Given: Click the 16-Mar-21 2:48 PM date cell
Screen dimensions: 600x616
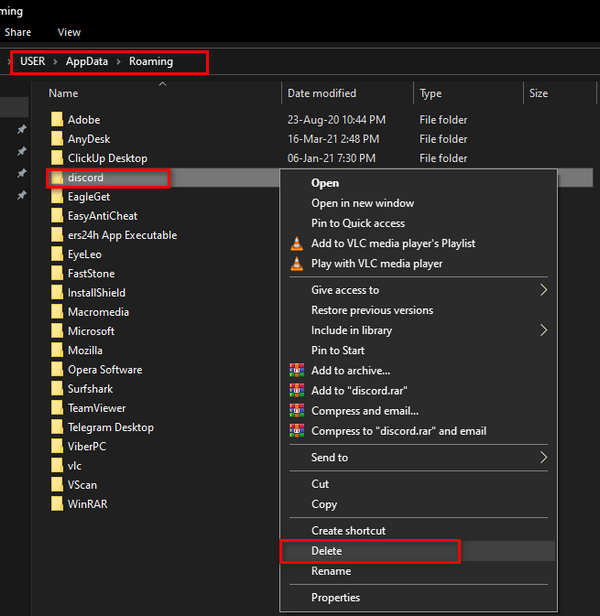Looking at the screenshot, I should pos(334,139).
